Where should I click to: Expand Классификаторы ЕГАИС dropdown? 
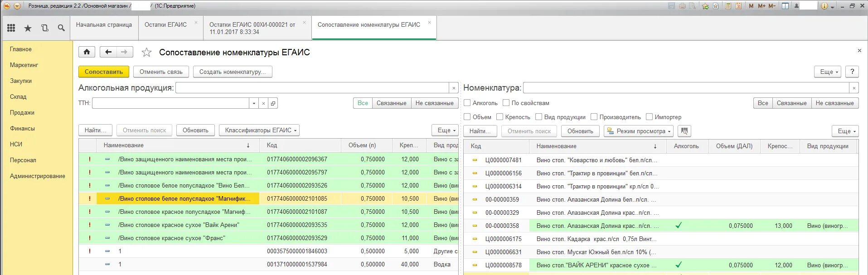259,130
